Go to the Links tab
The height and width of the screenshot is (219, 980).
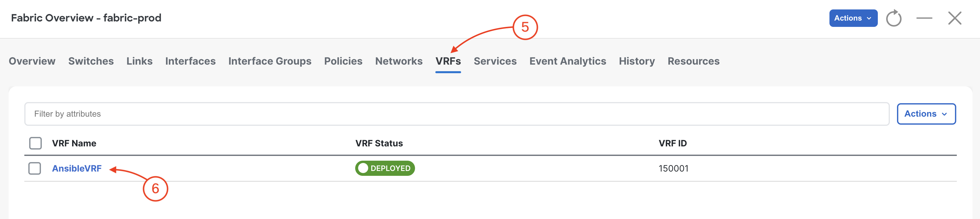click(139, 61)
